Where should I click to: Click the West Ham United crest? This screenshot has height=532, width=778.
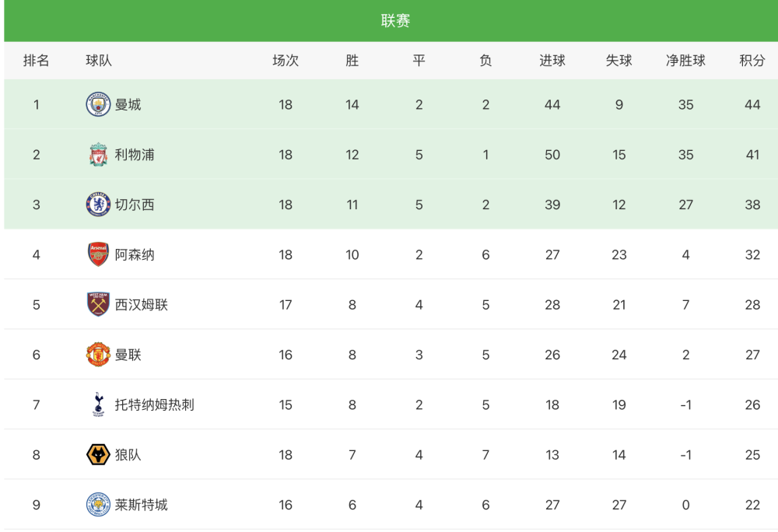click(x=98, y=304)
